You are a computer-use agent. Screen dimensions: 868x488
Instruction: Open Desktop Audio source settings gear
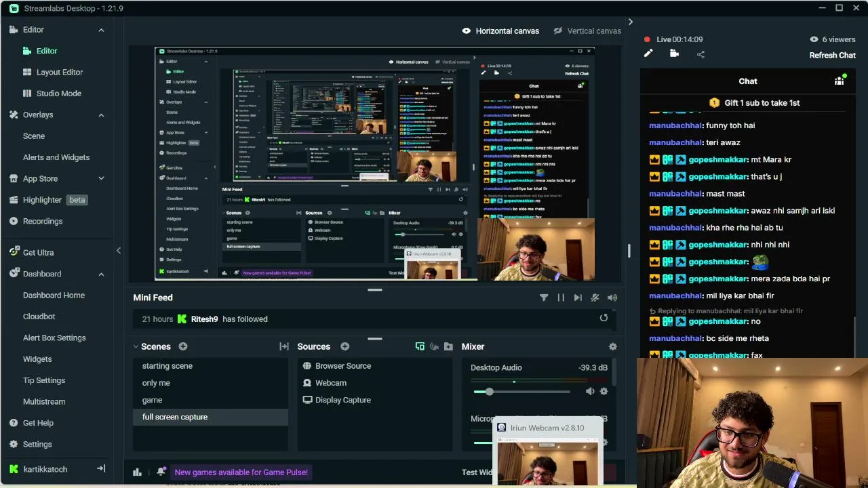[x=604, y=392]
